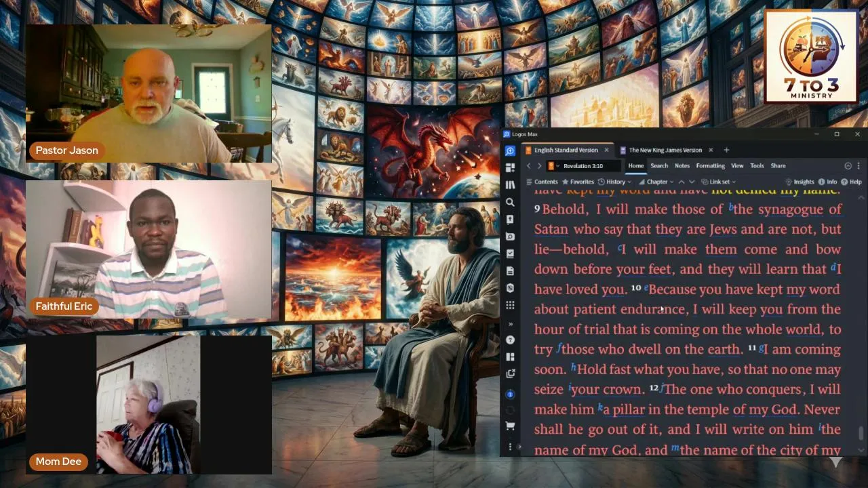Viewport: 868px width, 488px height.
Task: Open the Tools menu tab
Action: coord(757,166)
